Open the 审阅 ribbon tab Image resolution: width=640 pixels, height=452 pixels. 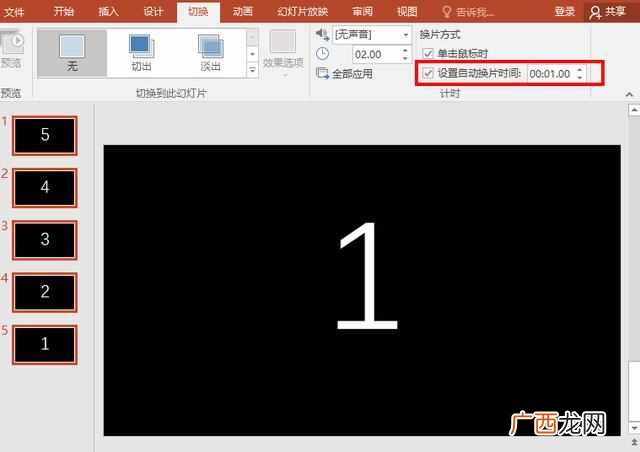coord(362,11)
